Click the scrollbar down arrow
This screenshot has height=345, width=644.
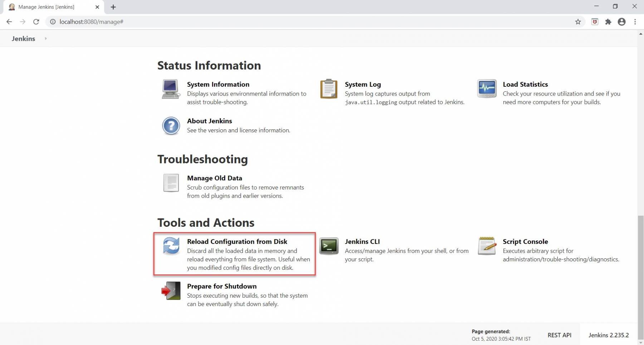coord(640,342)
